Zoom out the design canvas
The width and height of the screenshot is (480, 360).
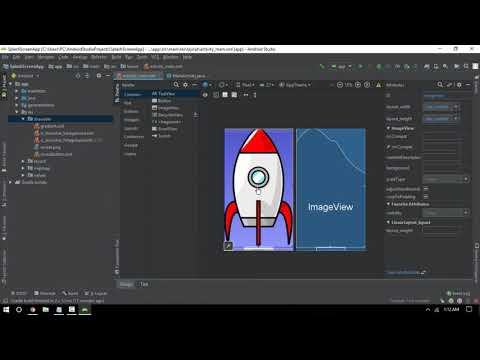click(x=340, y=85)
